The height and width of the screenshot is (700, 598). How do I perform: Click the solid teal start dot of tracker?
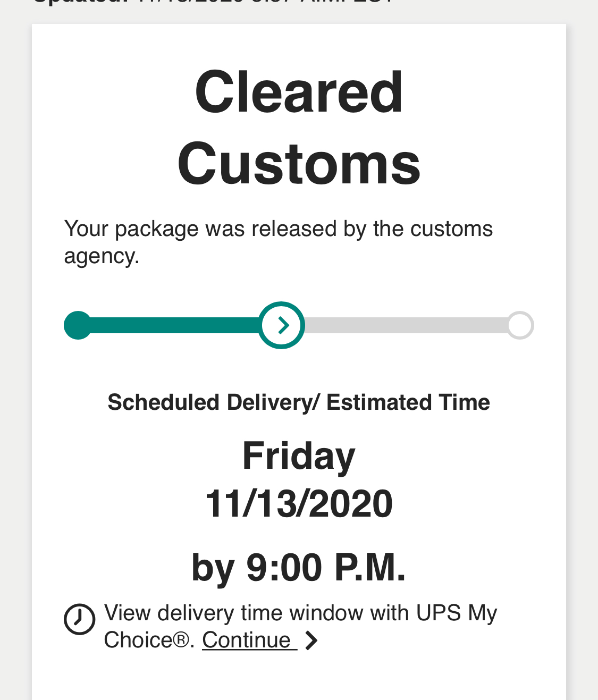point(78,325)
